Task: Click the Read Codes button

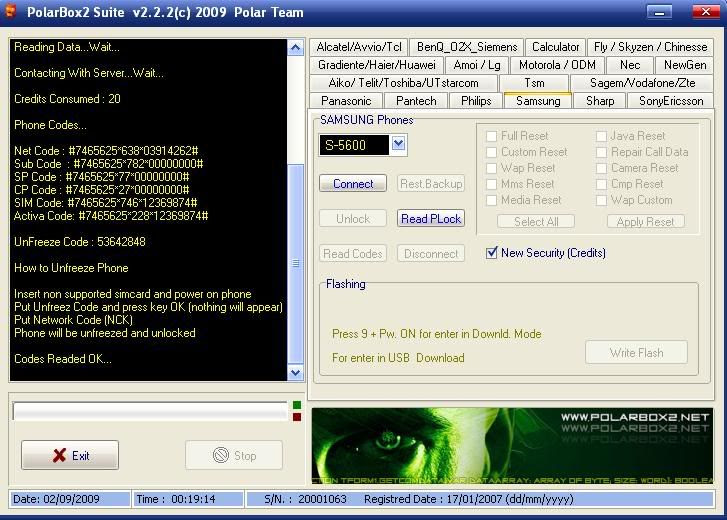Action: click(x=353, y=254)
